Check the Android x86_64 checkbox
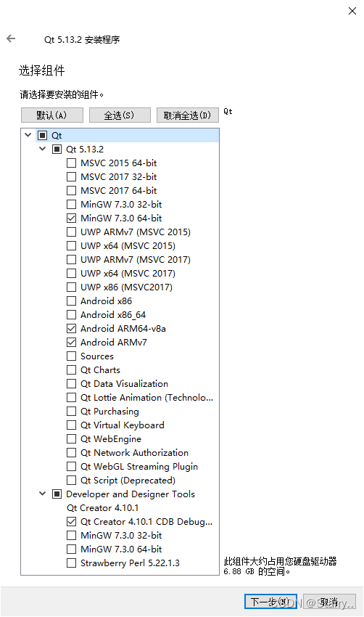364x617 pixels. click(71, 315)
